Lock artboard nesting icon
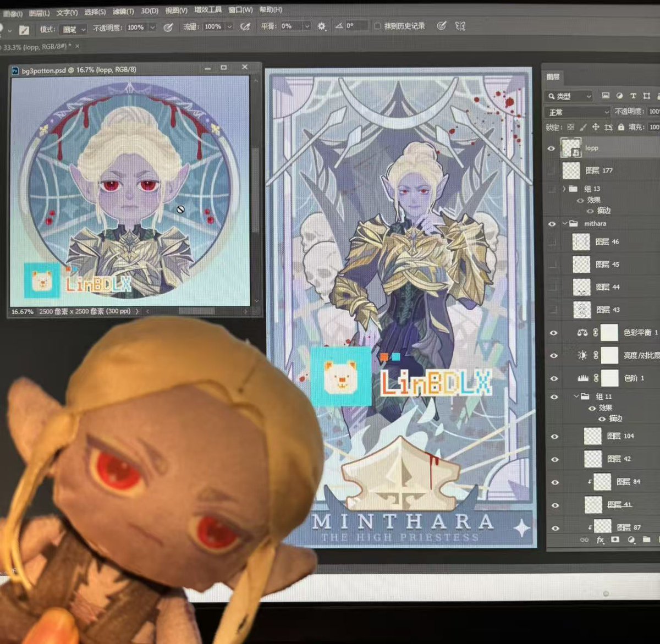The image size is (660, 644). [x=608, y=127]
